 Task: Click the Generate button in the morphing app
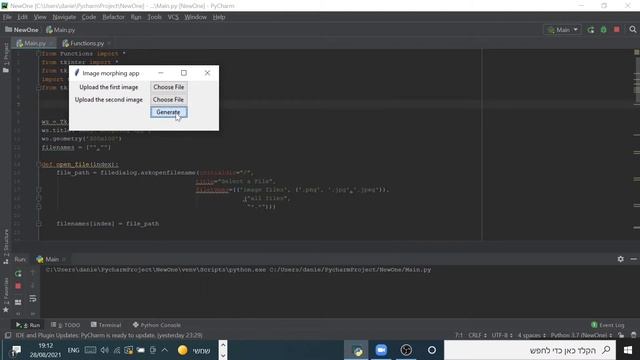click(169, 112)
